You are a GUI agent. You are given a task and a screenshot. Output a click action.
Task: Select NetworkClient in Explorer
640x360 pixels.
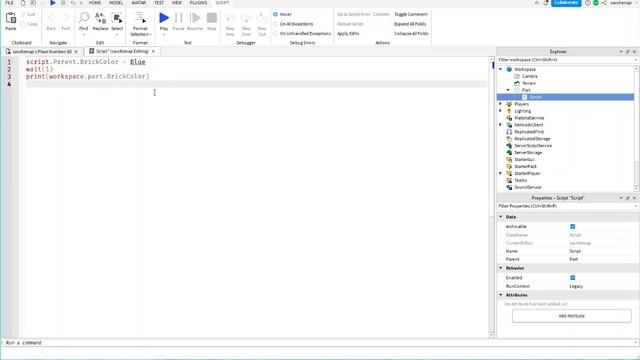[x=529, y=125]
